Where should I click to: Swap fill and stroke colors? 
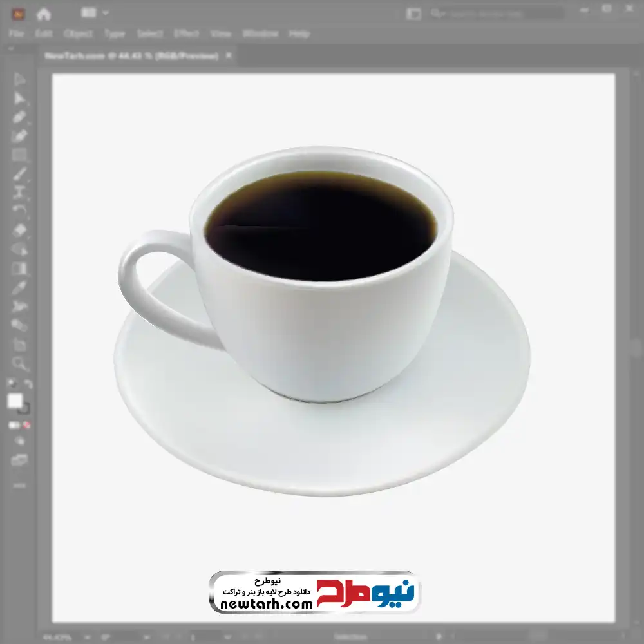click(28, 384)
